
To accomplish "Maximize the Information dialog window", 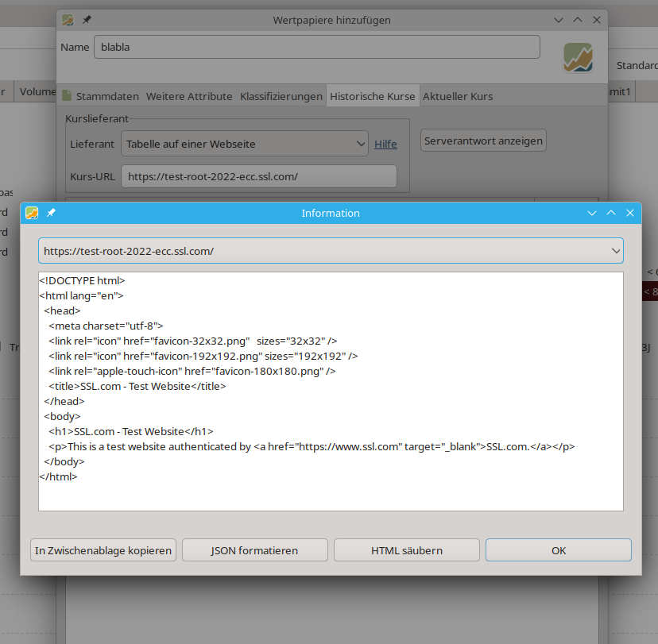I will click(x=610, y=213).
